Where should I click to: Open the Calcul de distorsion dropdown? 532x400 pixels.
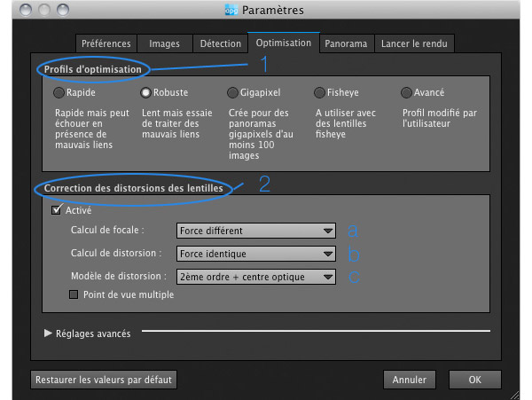pos(256,254)
